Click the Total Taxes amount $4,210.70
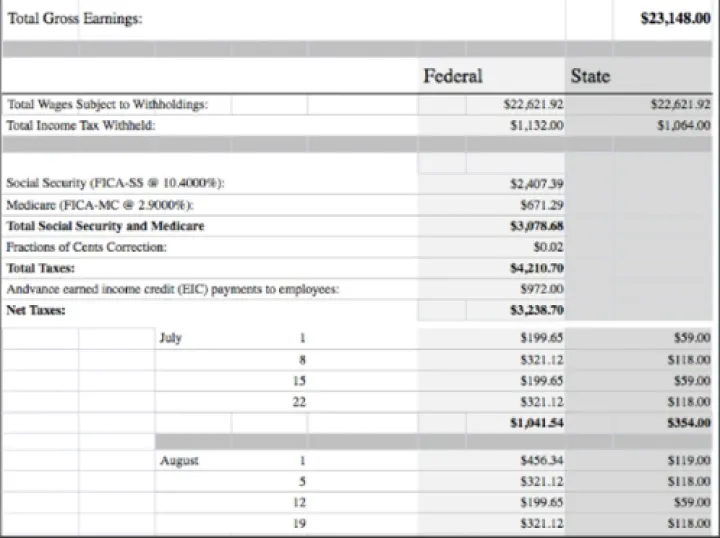720x538 pixels. pos(537,268)
